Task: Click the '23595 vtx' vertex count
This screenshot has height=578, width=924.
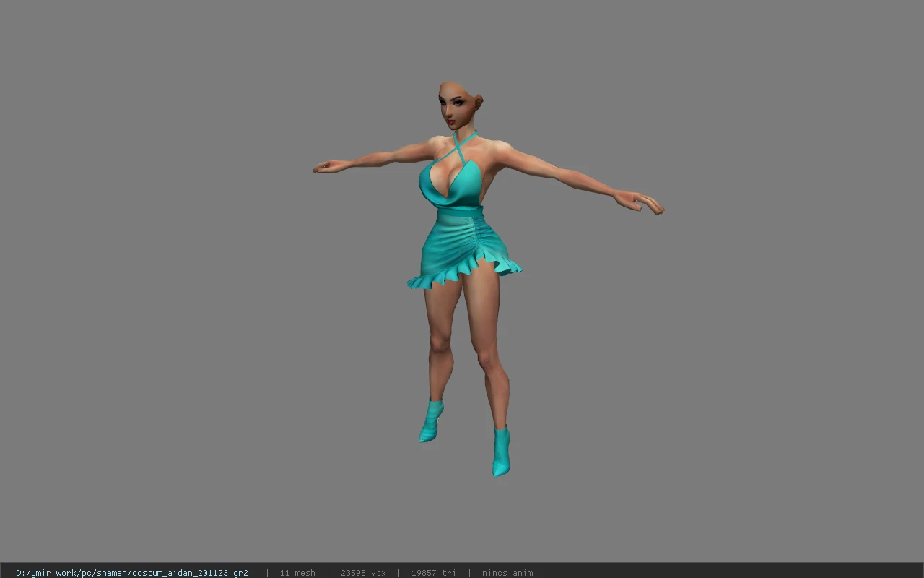Action: 363,573
